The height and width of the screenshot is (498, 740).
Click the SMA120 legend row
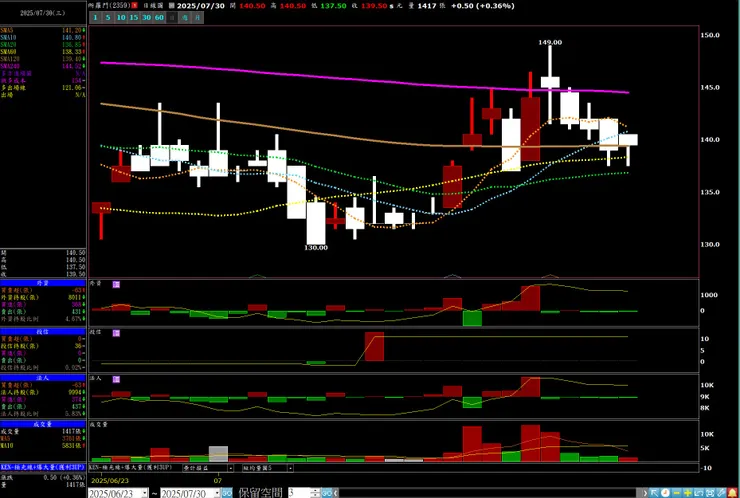[x=43, y=59]
